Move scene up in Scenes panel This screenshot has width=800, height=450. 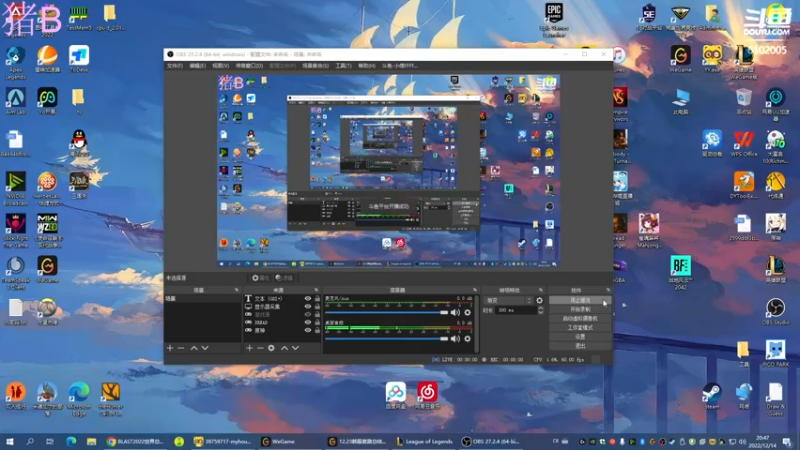[194, 348]
